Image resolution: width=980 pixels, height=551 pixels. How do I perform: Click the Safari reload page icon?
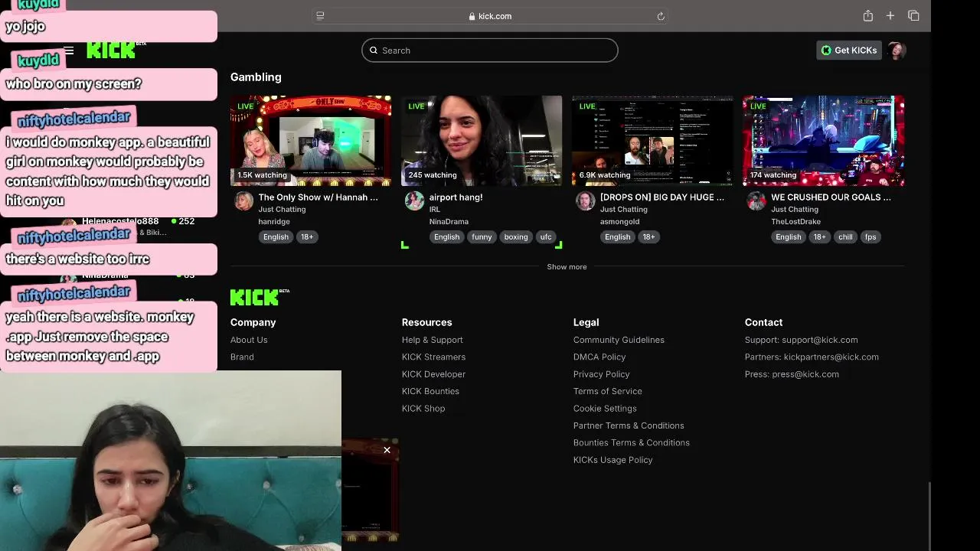pos(661,16)
